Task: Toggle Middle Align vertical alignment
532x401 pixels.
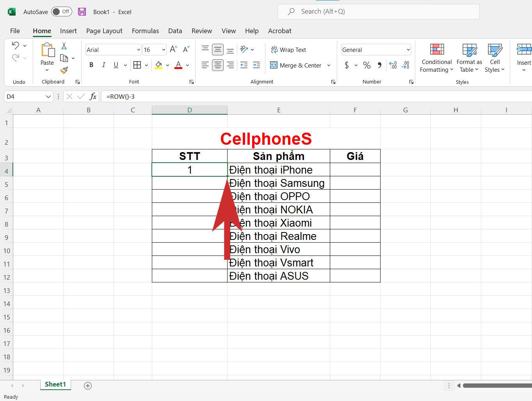Action: click(x=218, y=50)
